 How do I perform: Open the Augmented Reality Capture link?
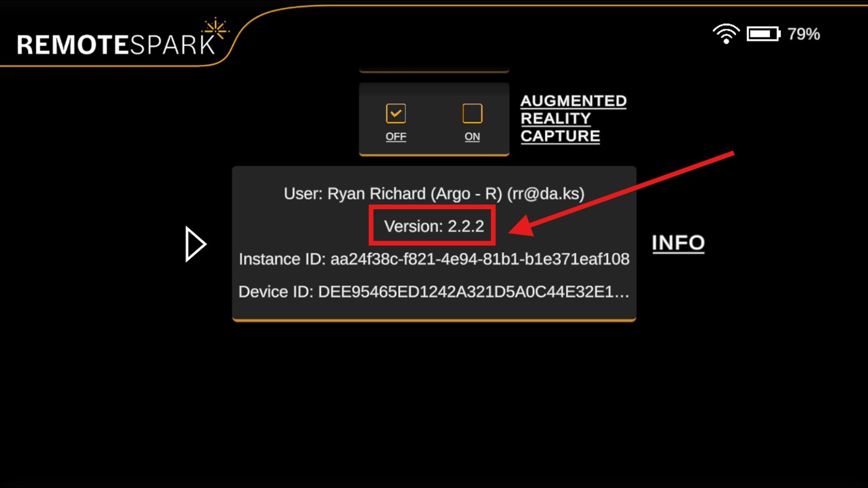click(573, 118)
